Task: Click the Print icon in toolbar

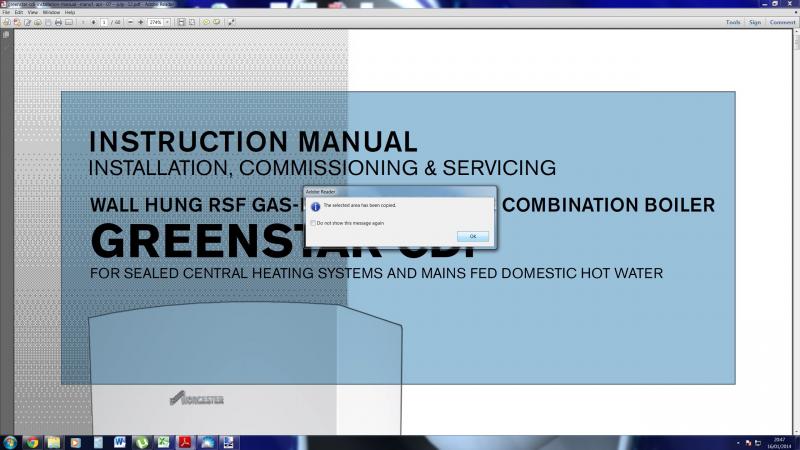Action: (x=58, y=21)
